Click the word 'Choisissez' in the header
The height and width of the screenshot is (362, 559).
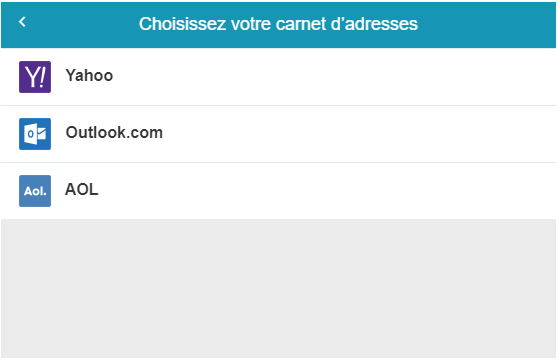click(x=182, y=24)
